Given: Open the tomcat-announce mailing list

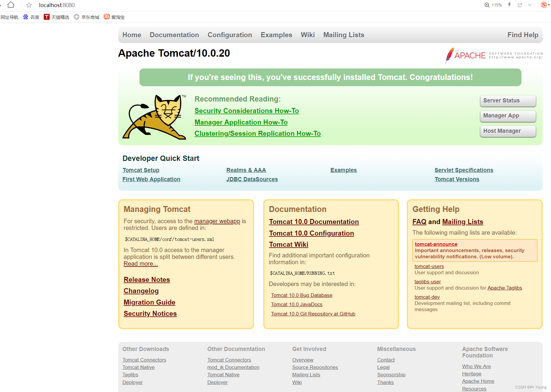Looking at the screenshot, I should point(436,244).
